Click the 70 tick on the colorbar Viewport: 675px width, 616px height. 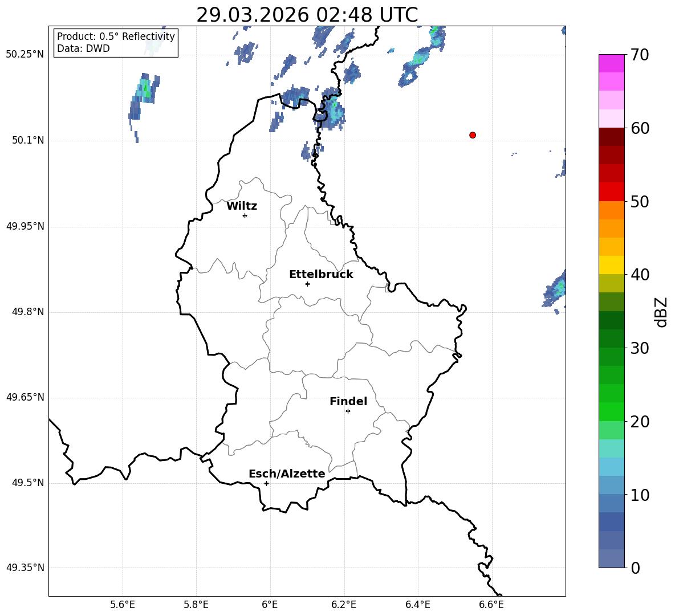coord(639,55)
